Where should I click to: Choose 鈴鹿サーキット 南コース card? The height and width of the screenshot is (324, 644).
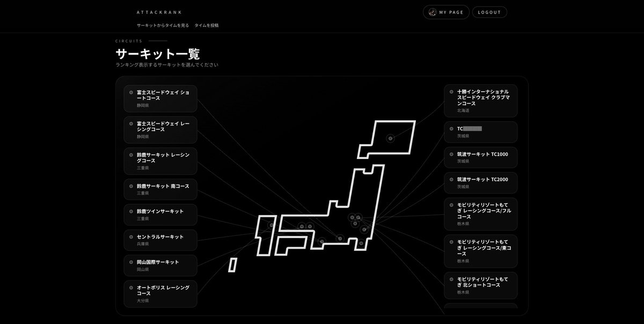(x=160, y=189)
